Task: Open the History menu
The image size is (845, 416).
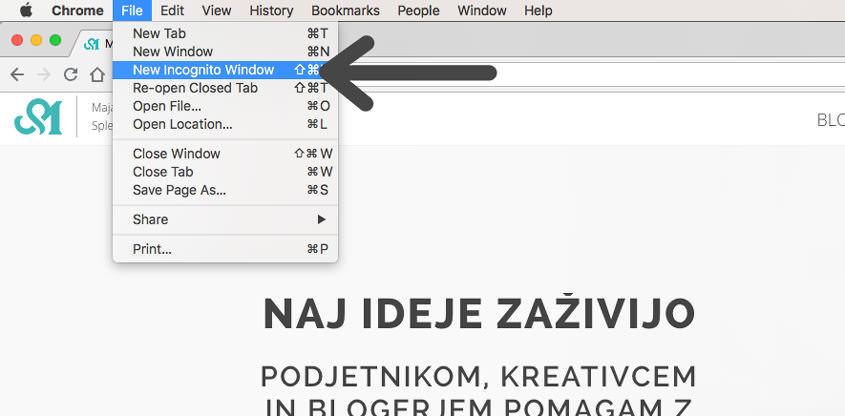Action: click(x=271, y=10)
